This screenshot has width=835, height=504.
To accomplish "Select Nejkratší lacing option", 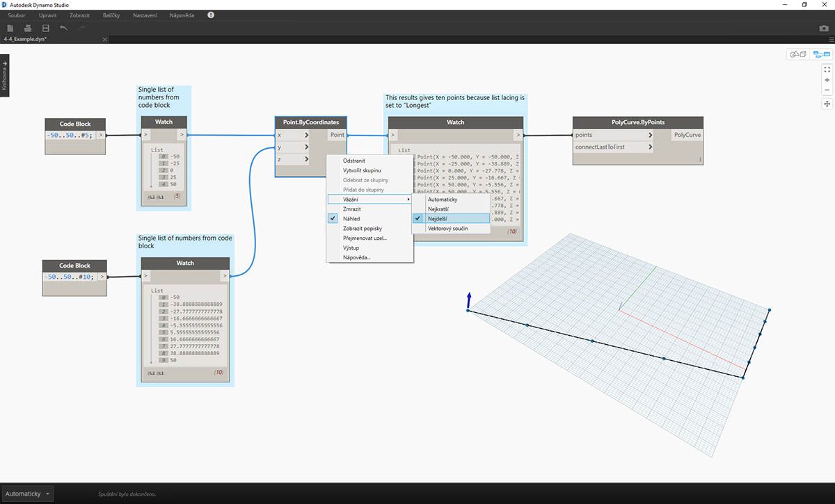I will tap(451, 209).
